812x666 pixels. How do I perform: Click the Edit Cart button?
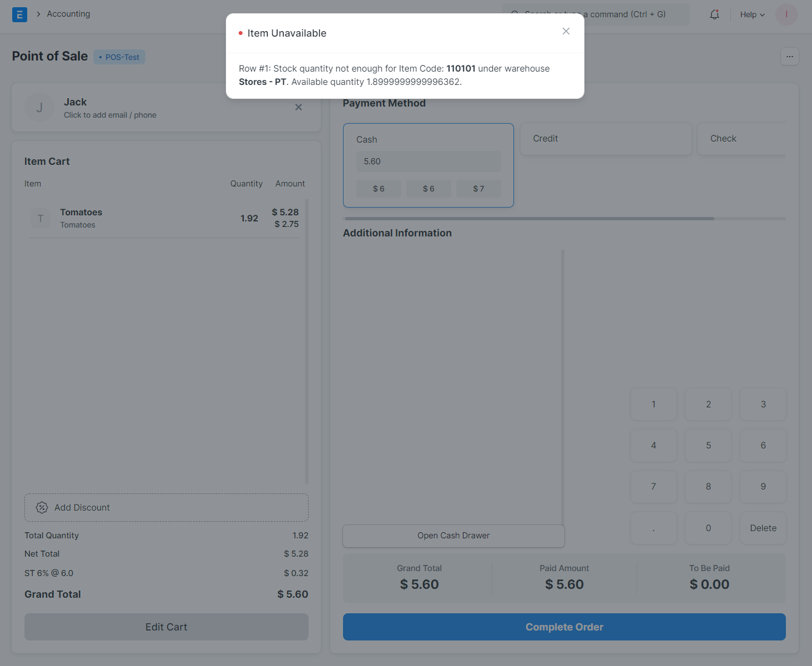(x=166, y=627)
